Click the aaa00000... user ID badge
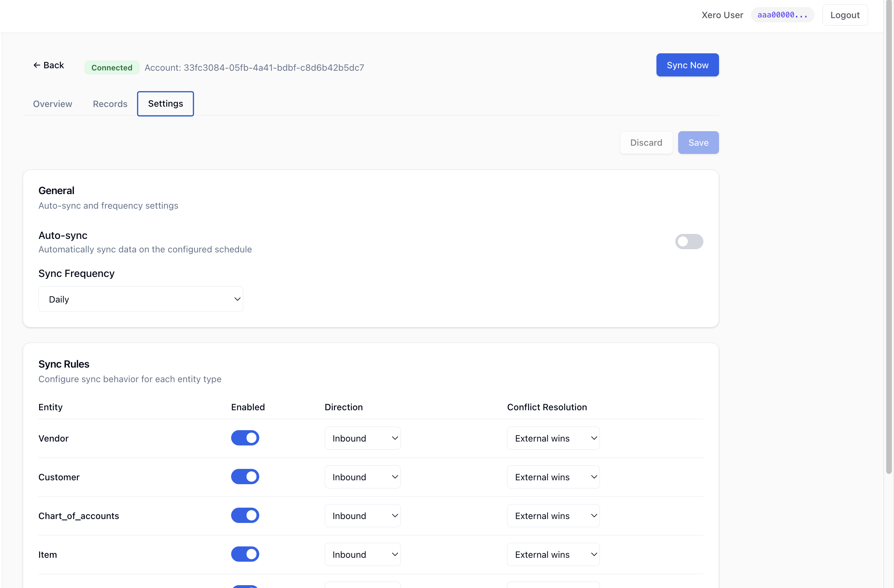 (782, 15)
